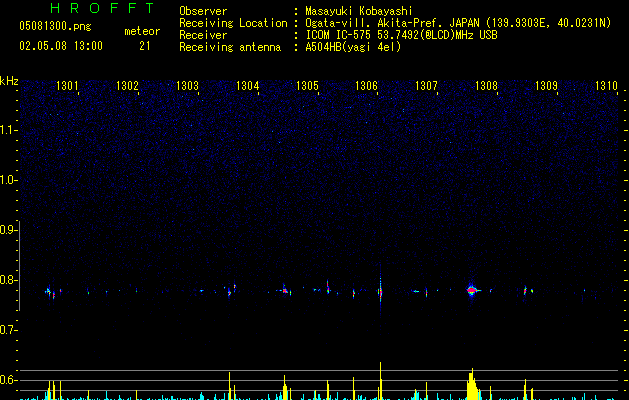Click the 1310 time marker
The height and width of the screenshot is (400, 629).
(x=606, y=86)
